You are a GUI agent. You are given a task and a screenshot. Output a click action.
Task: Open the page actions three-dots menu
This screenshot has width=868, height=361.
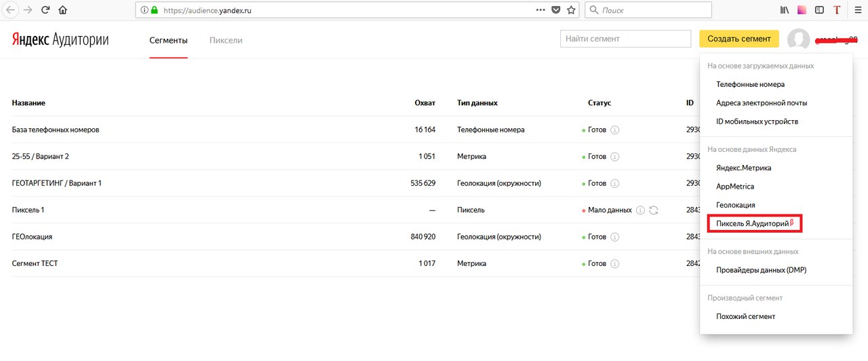(x=540, y=10)
